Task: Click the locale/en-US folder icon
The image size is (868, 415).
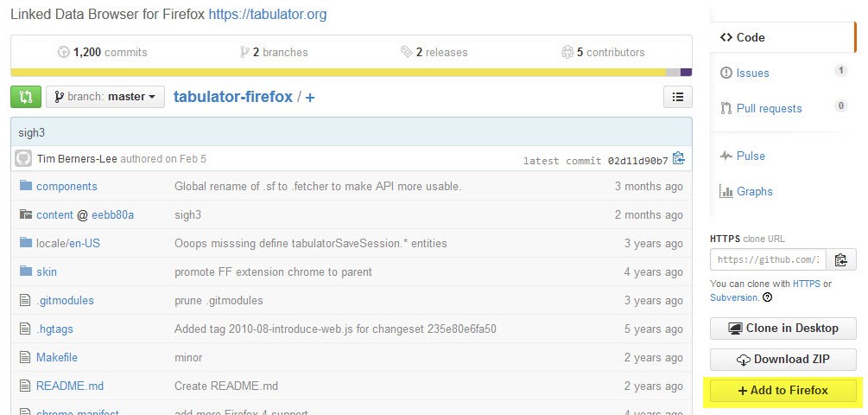Action: pos(25,242)
